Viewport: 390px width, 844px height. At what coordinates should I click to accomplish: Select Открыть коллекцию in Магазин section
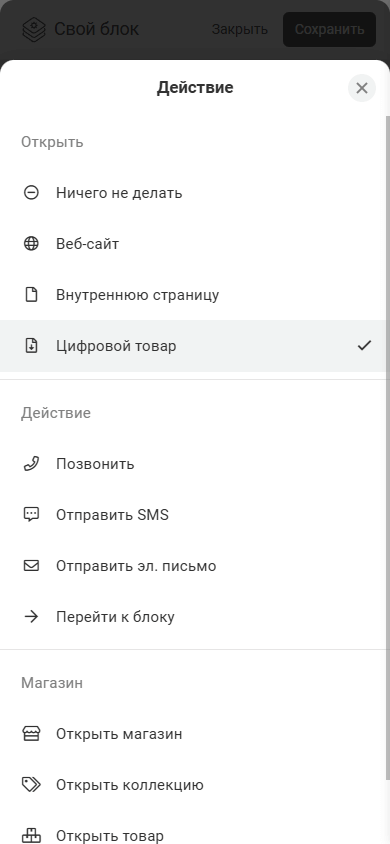pos(194,785)
